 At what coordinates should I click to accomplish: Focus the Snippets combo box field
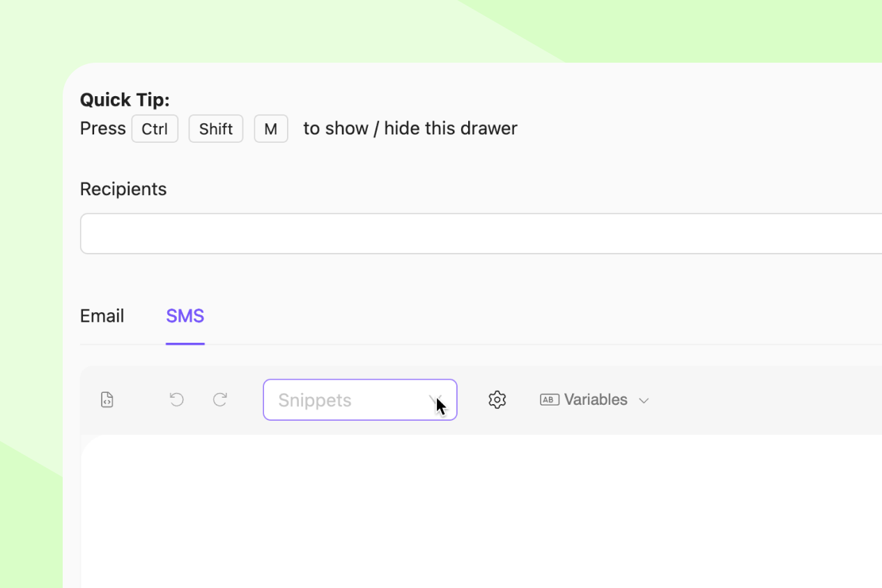point(341,400)
